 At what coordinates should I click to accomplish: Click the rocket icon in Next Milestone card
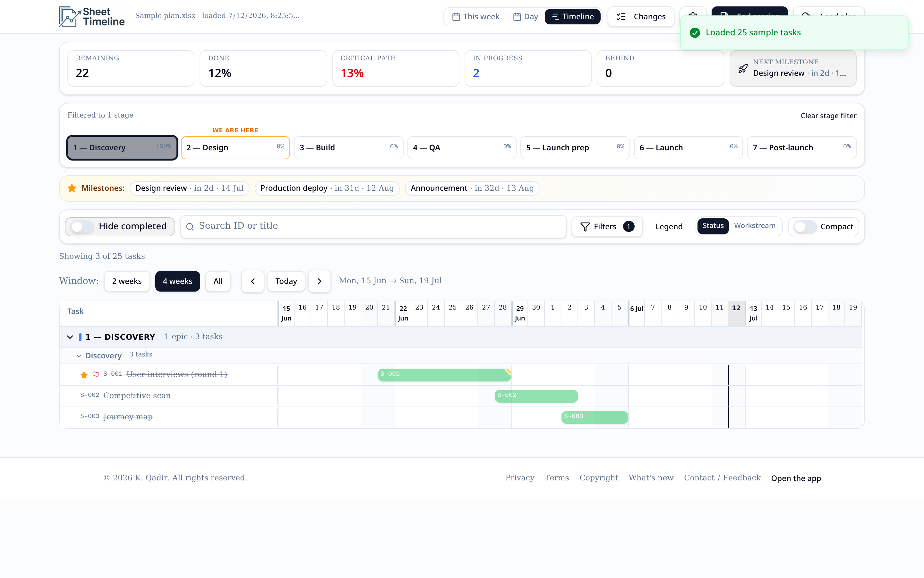click(743, 69)
